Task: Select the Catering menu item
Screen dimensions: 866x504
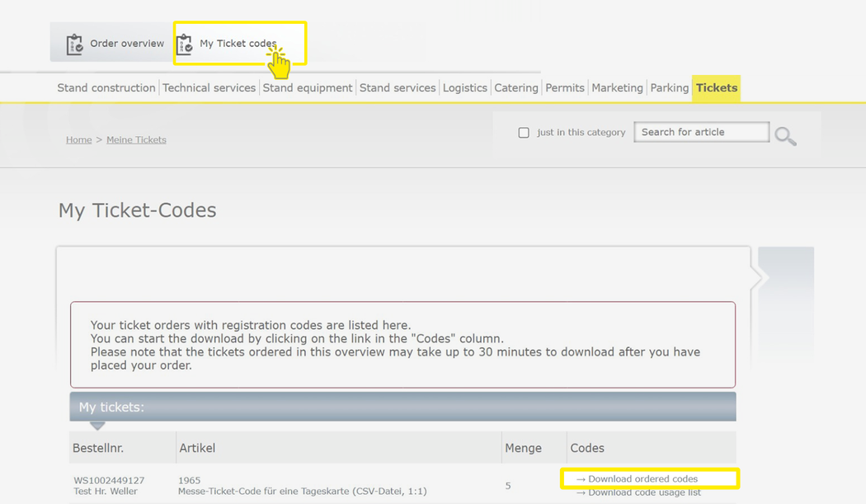Action: 516,88
